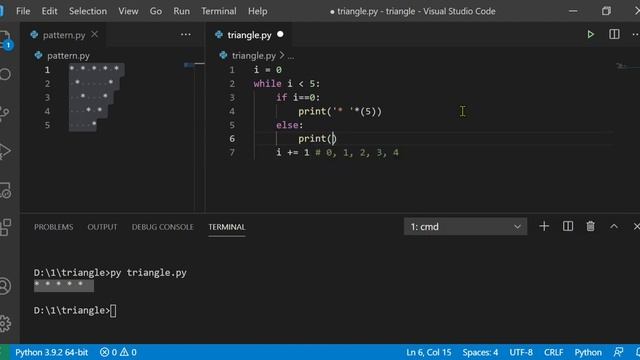Open the Extensions view

[5, 227]
